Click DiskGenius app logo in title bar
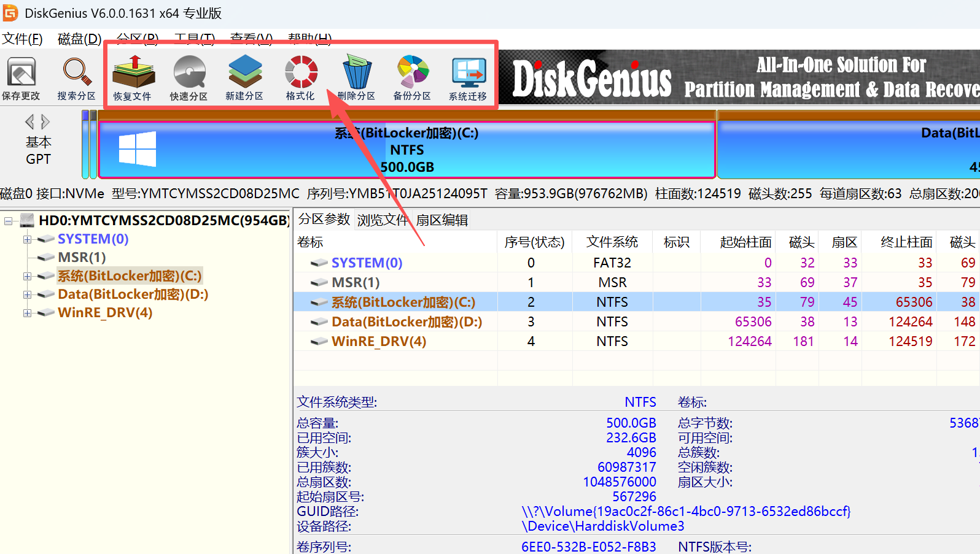This screenshot has width=980, height=554. 10,13
